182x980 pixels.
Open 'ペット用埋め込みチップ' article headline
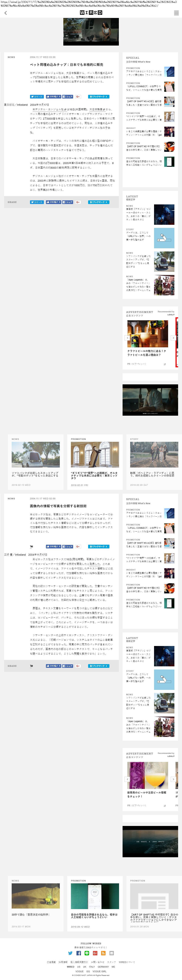click(67, 65)
